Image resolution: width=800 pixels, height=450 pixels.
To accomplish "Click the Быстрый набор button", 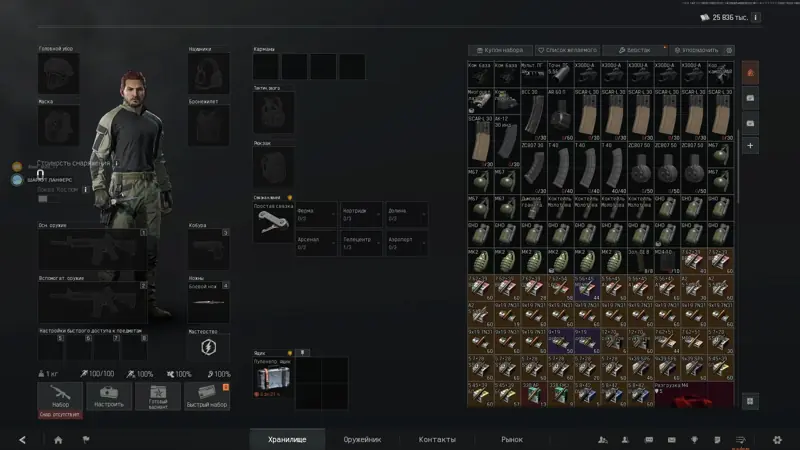I will (x=207, y=396).
